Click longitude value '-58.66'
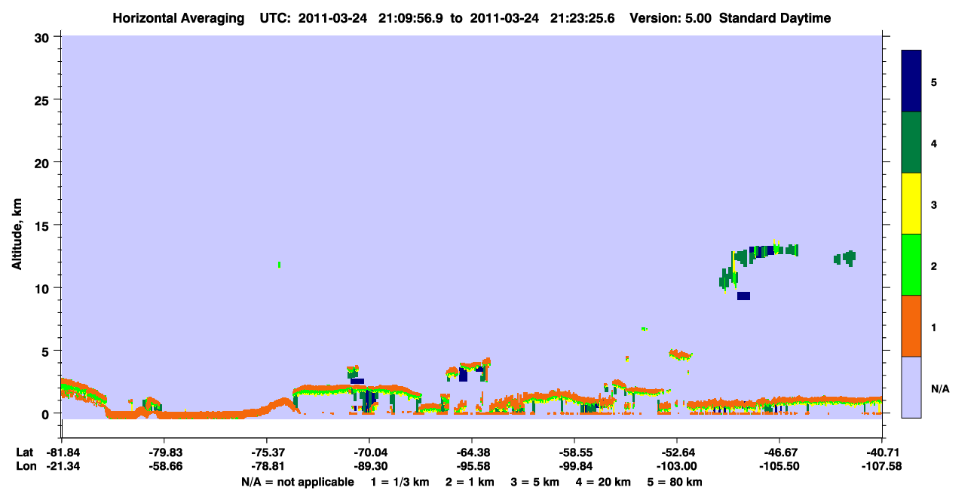This screenshot has height=503, width=980. tap(164, 466)
